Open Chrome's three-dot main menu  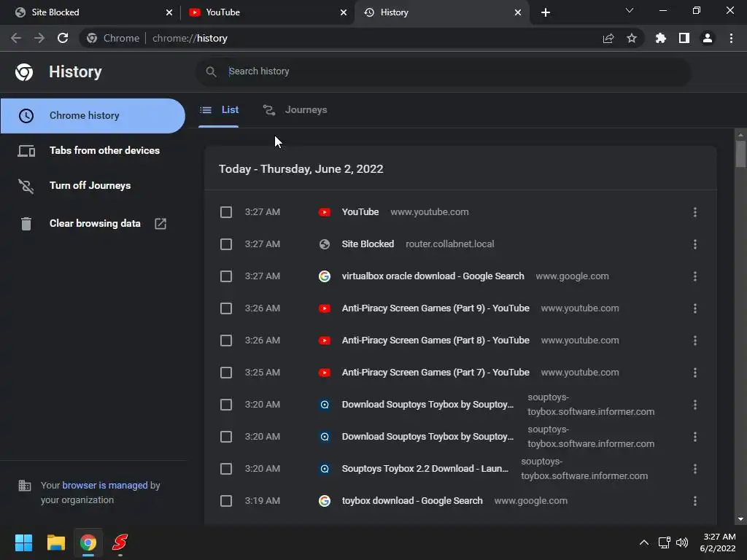click(x=731, y=38)
